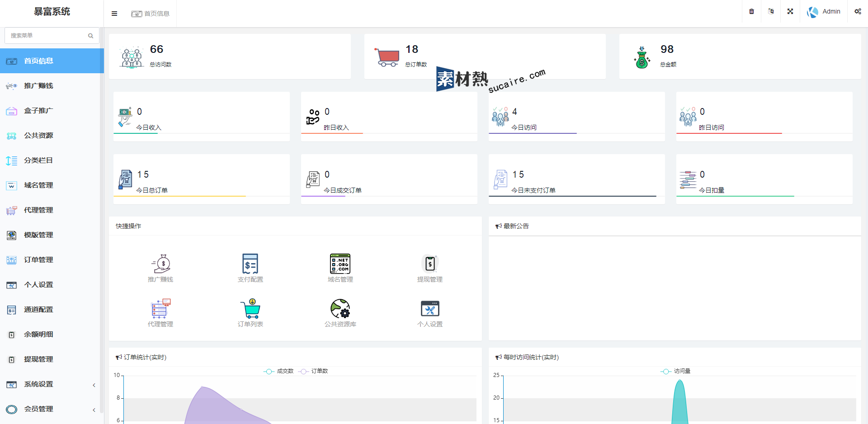Click inside the 搜索菜单 search field
The height and width of the screenshot is (424, 868).
(x=52, y=36)
